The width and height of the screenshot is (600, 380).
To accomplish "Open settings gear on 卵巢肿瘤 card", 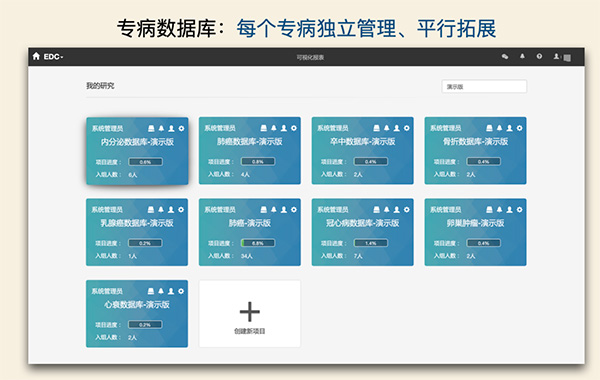I will tap(519, 209).
